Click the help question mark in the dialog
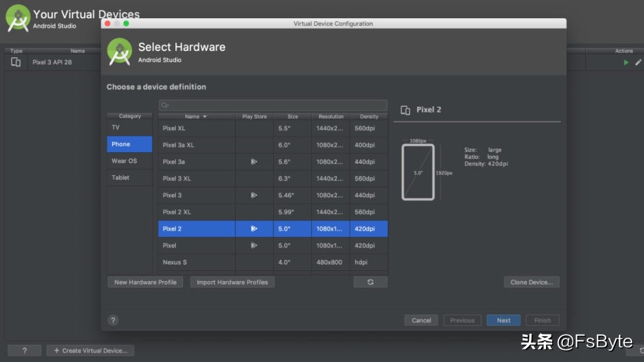The image size is (644, 362). tap(113, 320)
